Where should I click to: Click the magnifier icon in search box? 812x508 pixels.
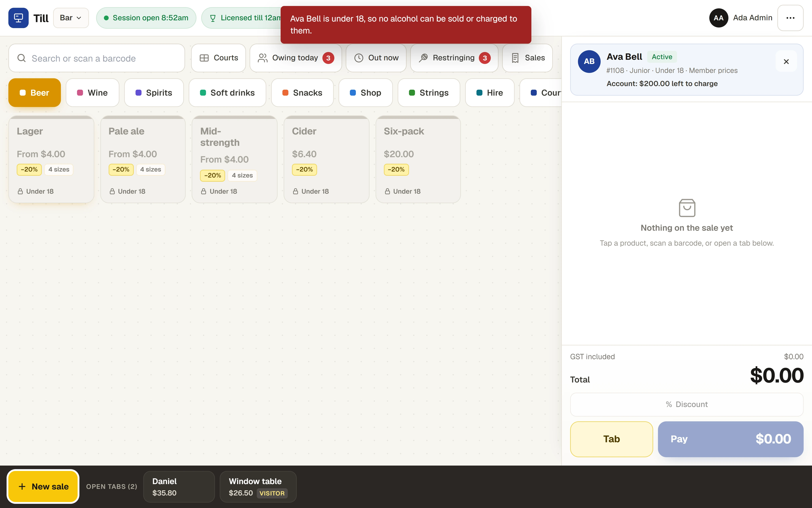tap(21, 58)
